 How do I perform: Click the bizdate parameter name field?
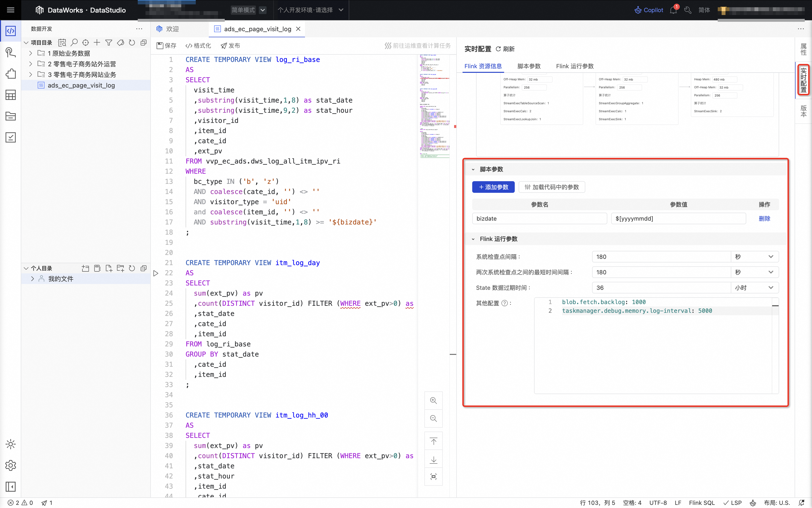tap(539, 218)
